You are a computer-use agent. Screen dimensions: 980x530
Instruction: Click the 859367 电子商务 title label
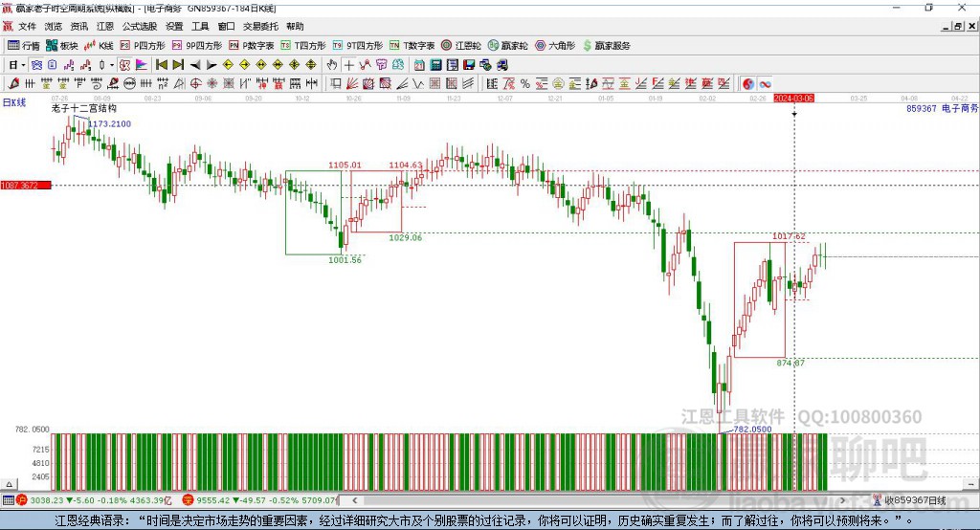click(x=942, y=108)
